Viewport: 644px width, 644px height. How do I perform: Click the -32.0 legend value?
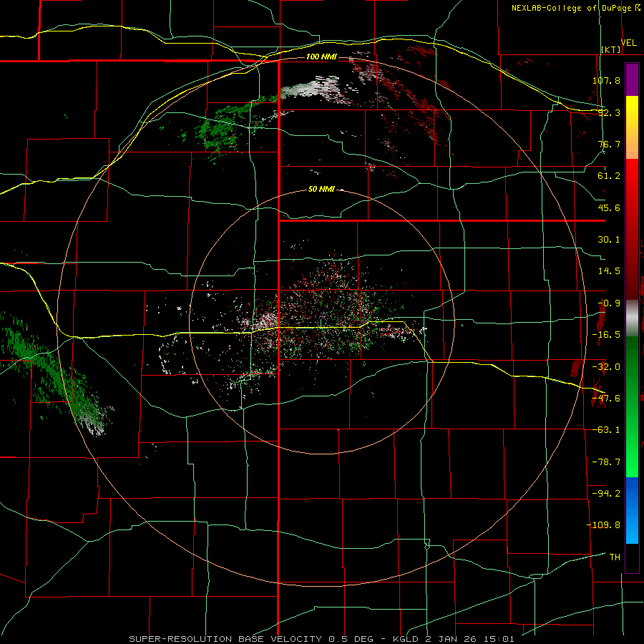coord(606,367)
